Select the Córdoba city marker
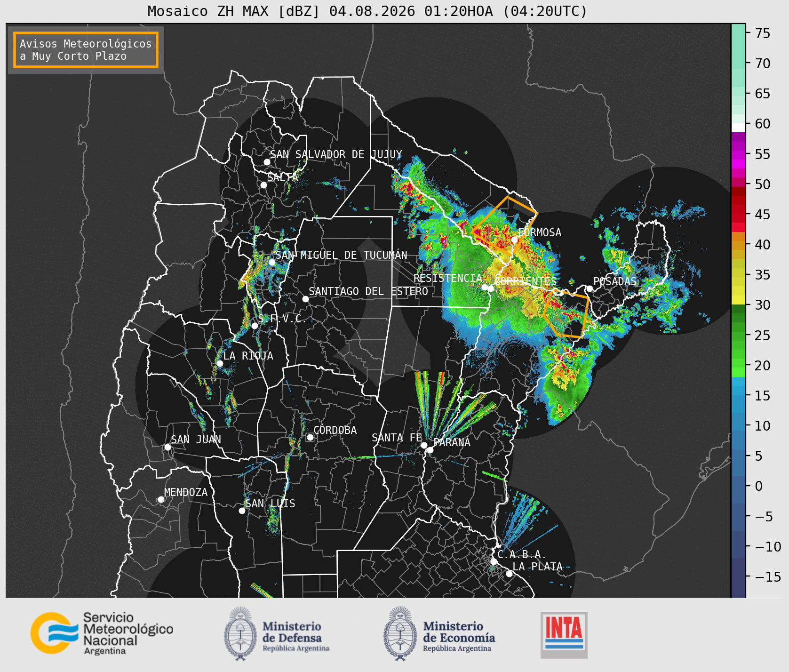The height and width of the screenshot is (672, 789). tap(310, 437)
